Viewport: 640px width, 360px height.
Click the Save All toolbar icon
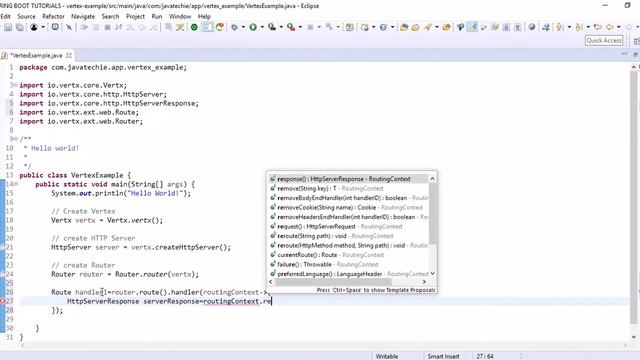pos(19,27)
